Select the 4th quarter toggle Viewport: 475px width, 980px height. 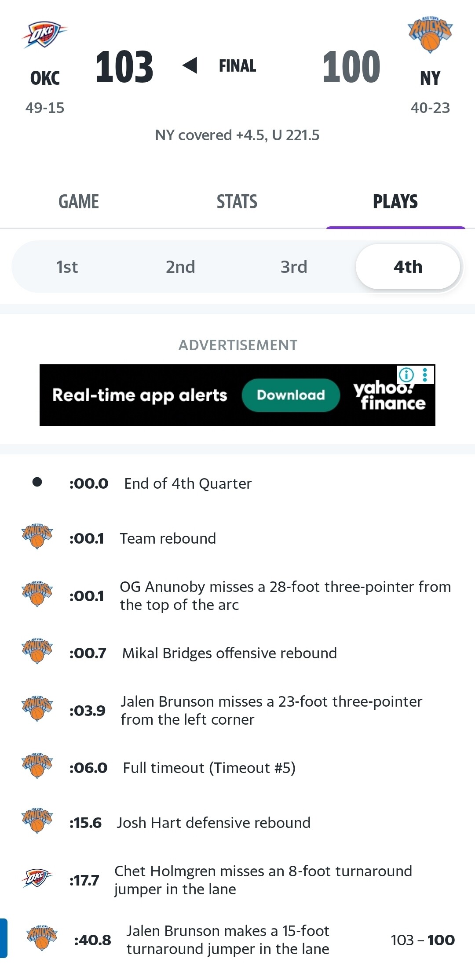point(408,267)
